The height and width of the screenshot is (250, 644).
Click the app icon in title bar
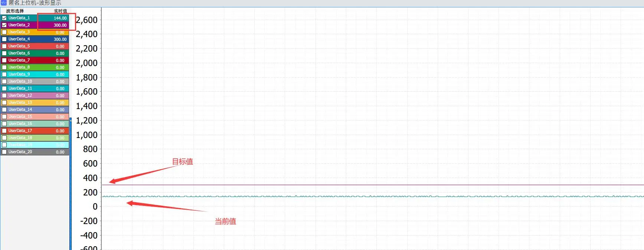click(x=4, y=3)
